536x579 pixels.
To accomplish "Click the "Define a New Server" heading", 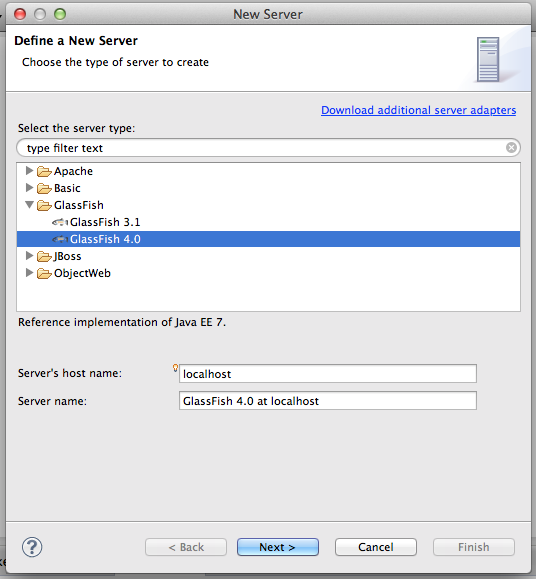I will (76, 41).
